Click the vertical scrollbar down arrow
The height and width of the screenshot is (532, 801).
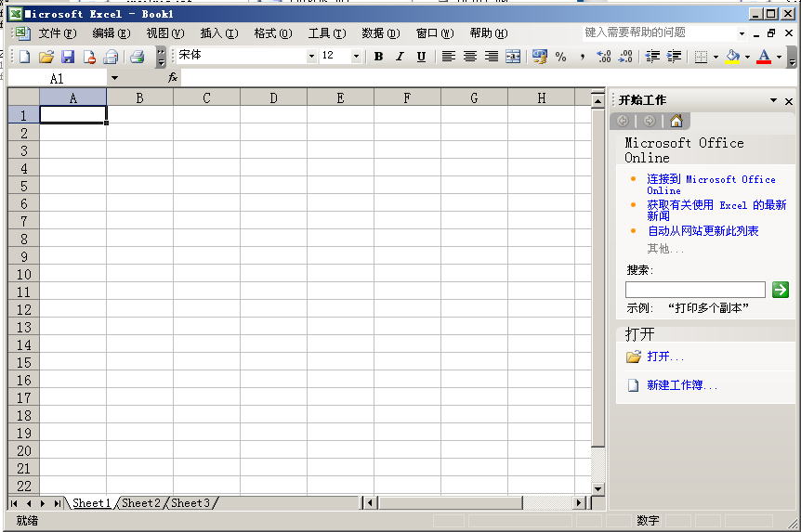pyautogui.click(x=598, y=488)
